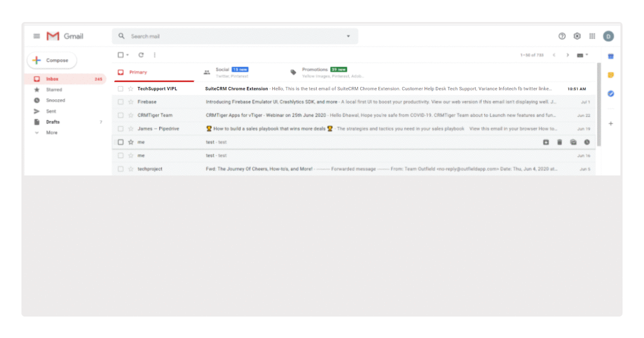Click the Refresh mail icon
644x338 pixels.
coord(141,55)
